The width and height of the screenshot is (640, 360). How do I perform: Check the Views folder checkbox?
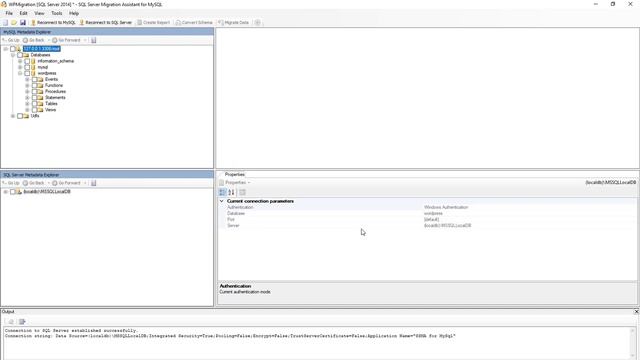coord(34,110)
